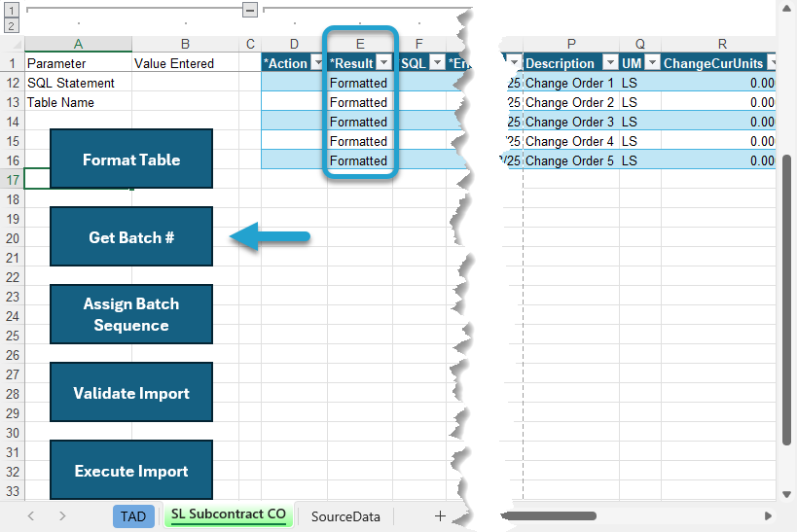Screen dimensions: 797x532
Task: Click the 'Change Order 4' cell
Action: tap(571, 141)
